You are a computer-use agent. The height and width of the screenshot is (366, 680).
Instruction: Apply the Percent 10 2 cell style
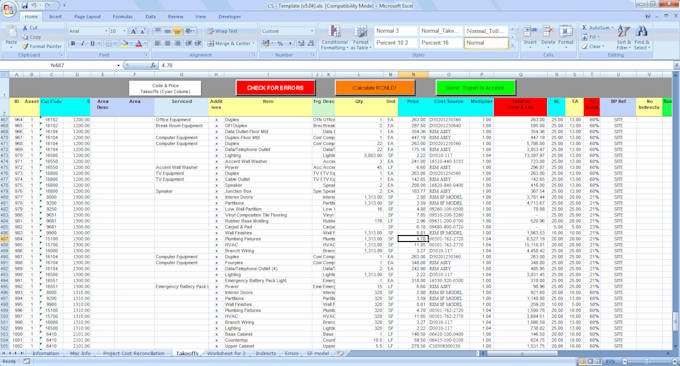[x=395, y=43]
